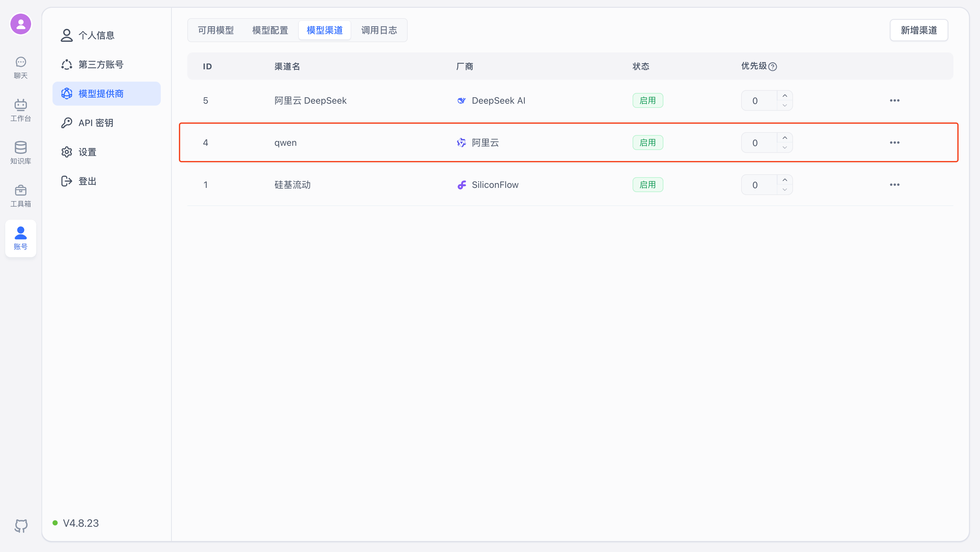Click the purple user avatar
The image size is (980, 552).
click(x=20, y=24)
